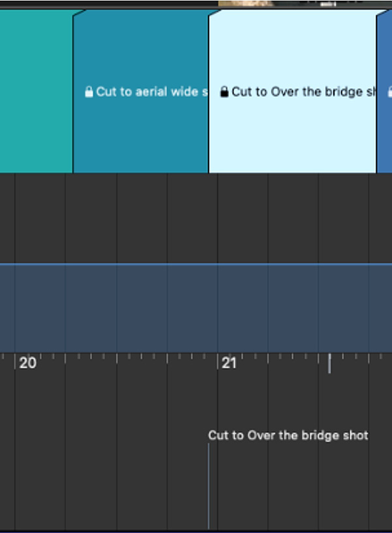Click the lock icon on aerial wide marker
392x533 pixels.
pyautogui.click(x=89, y=92)
